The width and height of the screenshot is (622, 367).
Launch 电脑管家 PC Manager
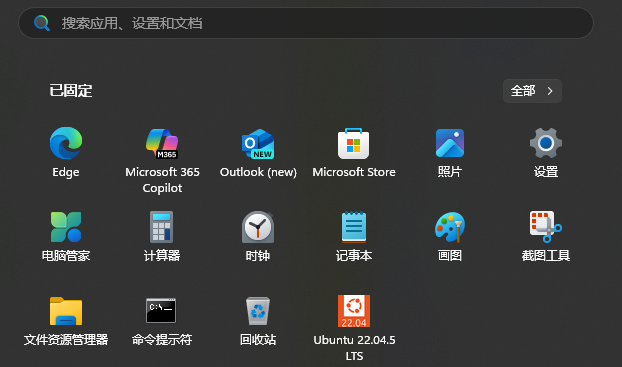(x=66, y=227)
